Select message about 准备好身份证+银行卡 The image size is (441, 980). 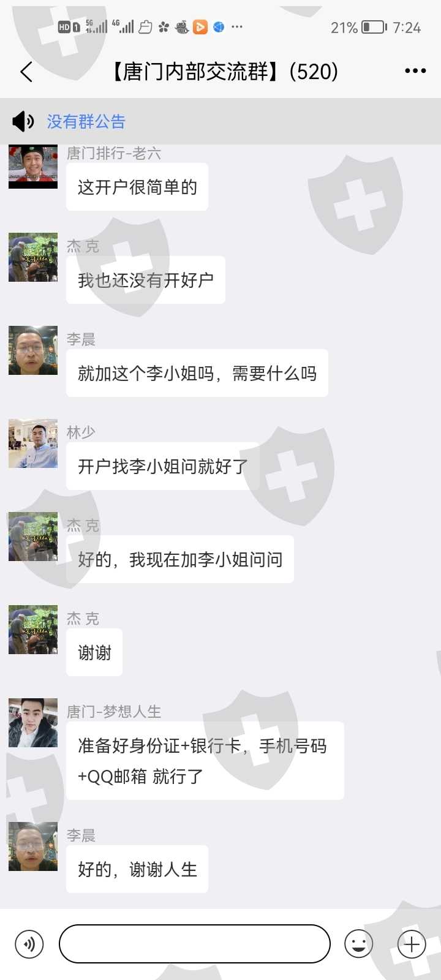click(205, 761)
